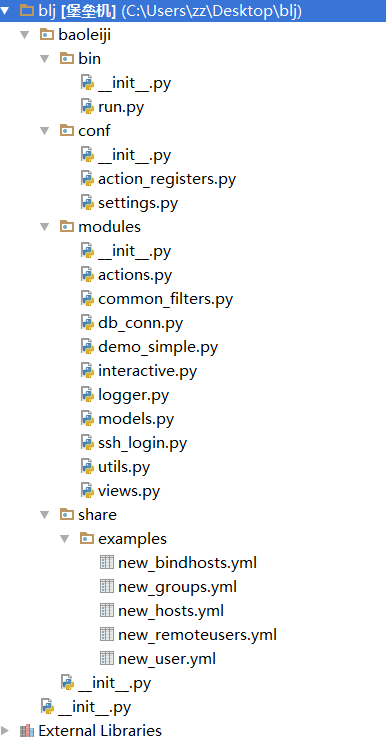Image resolution: width=386 pixels, height=749 pixels.
Task: Click the Python icon beside settings.py
Action: tap(87, 203)
